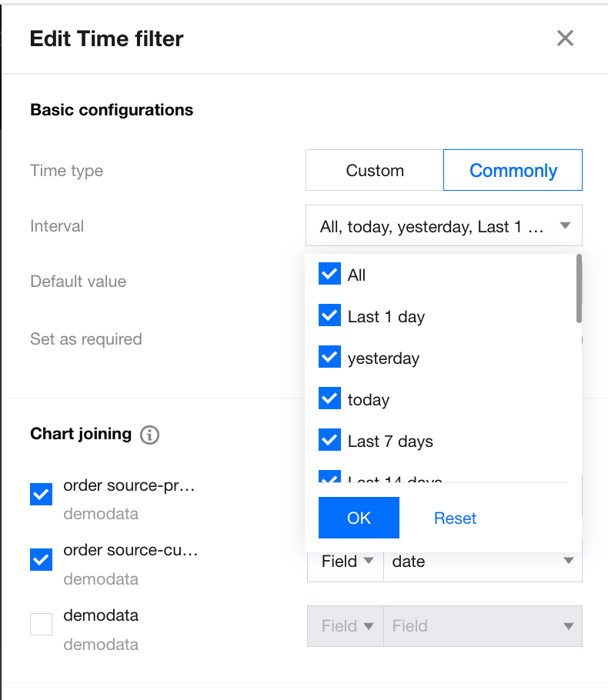The image size is (608, 700).
Task: Open the Field type dropdown beside date
Action: [x=346, y=562]
